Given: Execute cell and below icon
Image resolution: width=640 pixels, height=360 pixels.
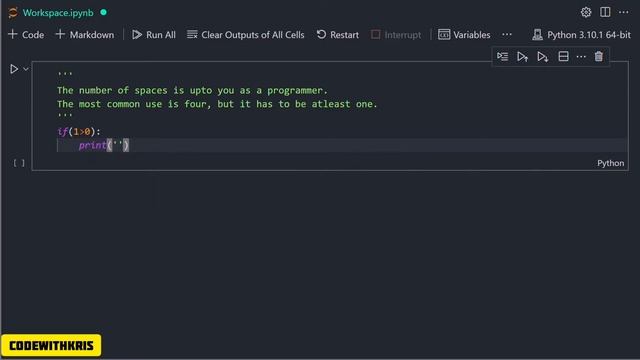Looking at the screenshot, I should 542,56.
